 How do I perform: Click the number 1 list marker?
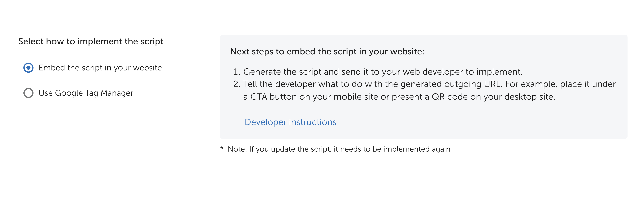pos(236,72)
